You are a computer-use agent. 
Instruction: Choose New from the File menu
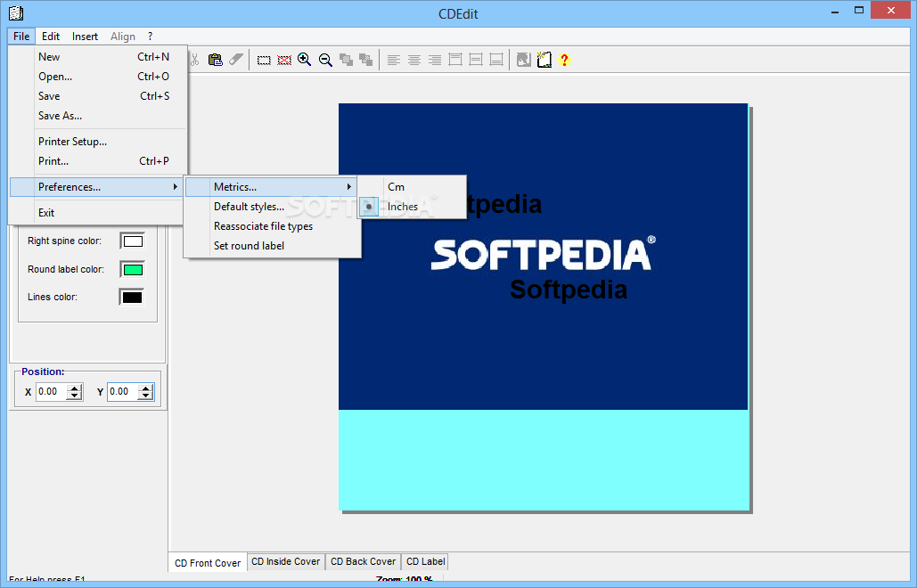(x=98, y=57)
